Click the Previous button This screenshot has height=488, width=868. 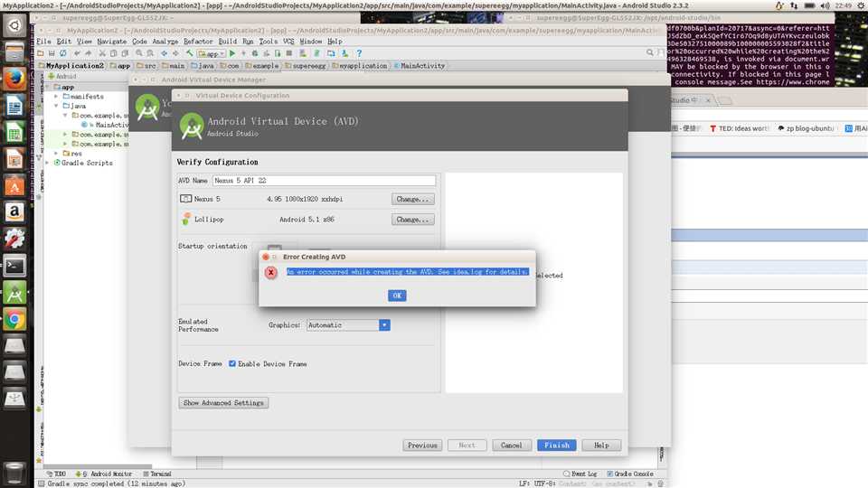coord(422,445)
